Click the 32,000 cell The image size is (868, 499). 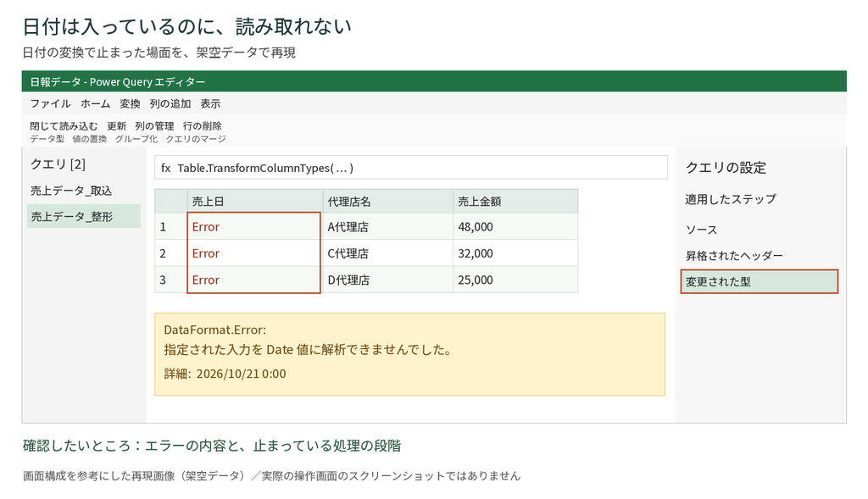[515, 253]
